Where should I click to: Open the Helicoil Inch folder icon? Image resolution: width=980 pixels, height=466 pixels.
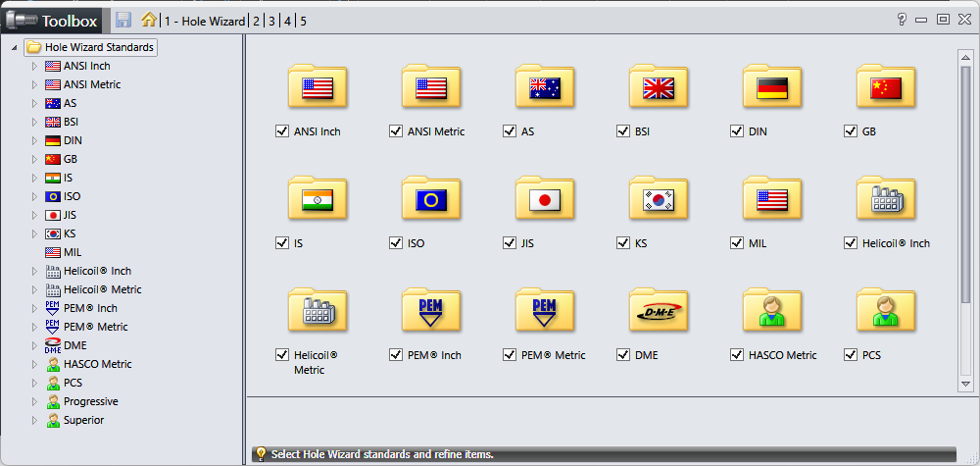point(886,198)
